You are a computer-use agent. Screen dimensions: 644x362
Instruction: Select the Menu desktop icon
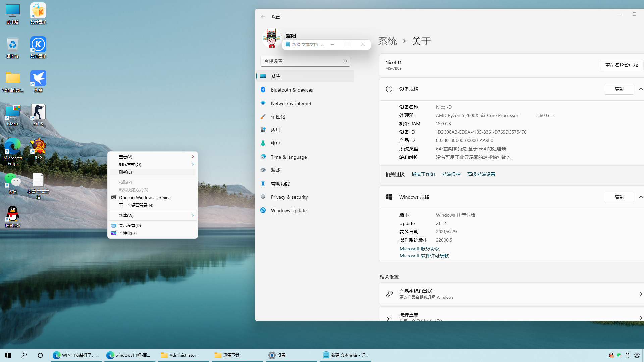(x=13, y=116)
